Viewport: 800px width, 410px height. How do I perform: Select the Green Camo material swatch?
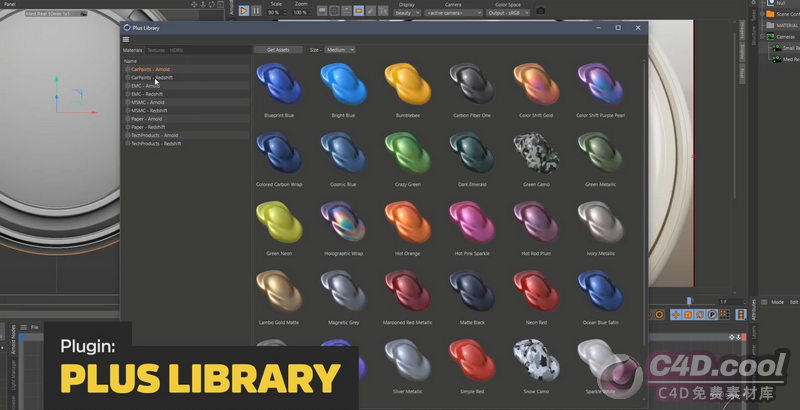(536, 152)
